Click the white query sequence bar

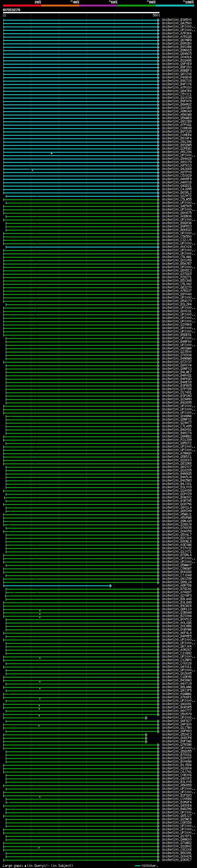click(x=81, y=13)
